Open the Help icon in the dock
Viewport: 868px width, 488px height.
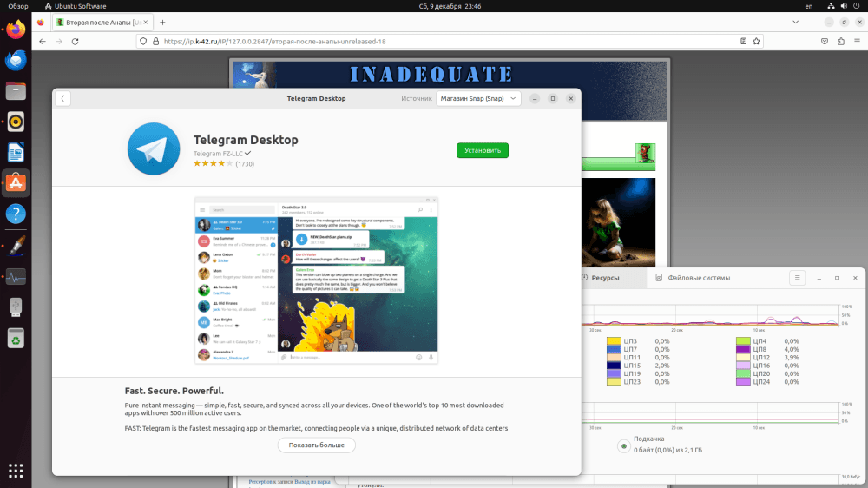(x=16, y=214)
